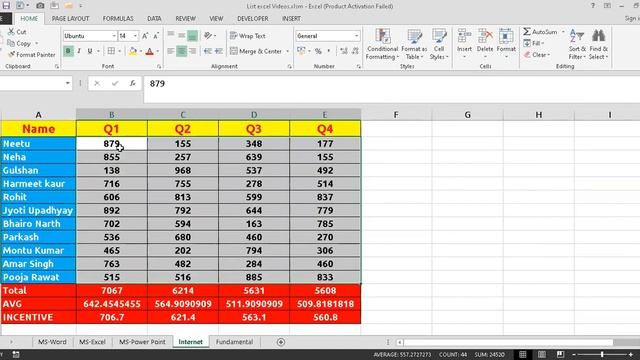Open the REVIEW ribbon tab
This screenshot has height=360, width=640.
coord(185,19)
